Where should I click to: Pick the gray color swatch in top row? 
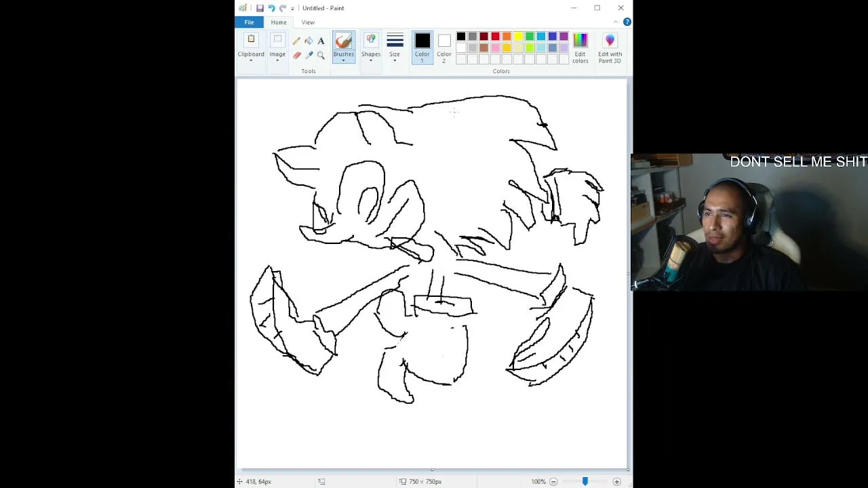473,37
